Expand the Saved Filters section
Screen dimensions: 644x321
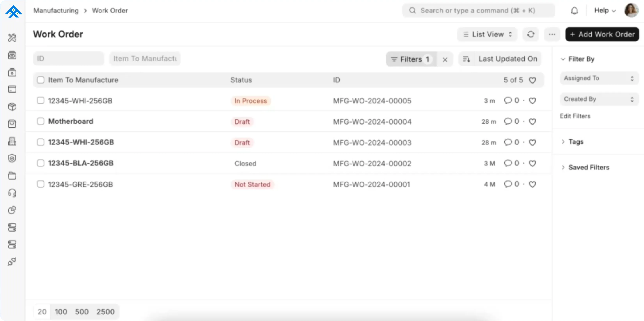coord(588,167)
